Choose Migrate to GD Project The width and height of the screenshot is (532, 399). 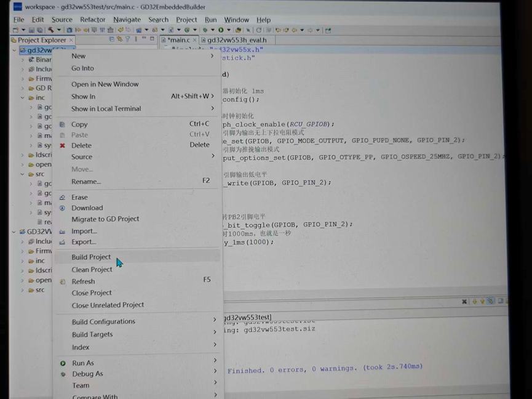[x=105, y=219]
